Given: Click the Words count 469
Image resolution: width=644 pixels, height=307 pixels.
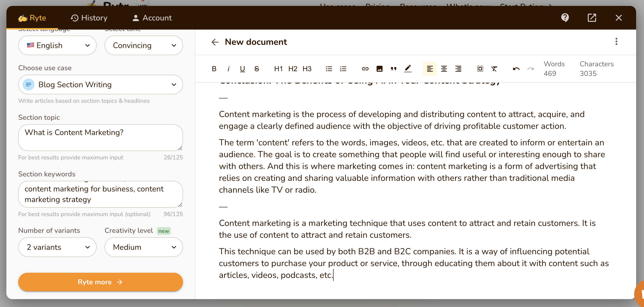Looking at the screenshot, I should pos(554,68).
